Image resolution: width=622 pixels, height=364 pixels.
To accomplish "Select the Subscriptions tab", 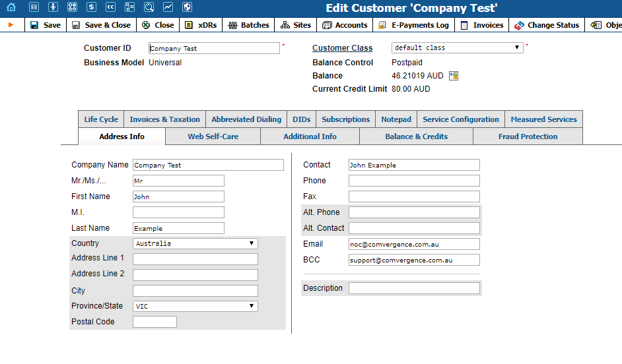I will point(345,119).
